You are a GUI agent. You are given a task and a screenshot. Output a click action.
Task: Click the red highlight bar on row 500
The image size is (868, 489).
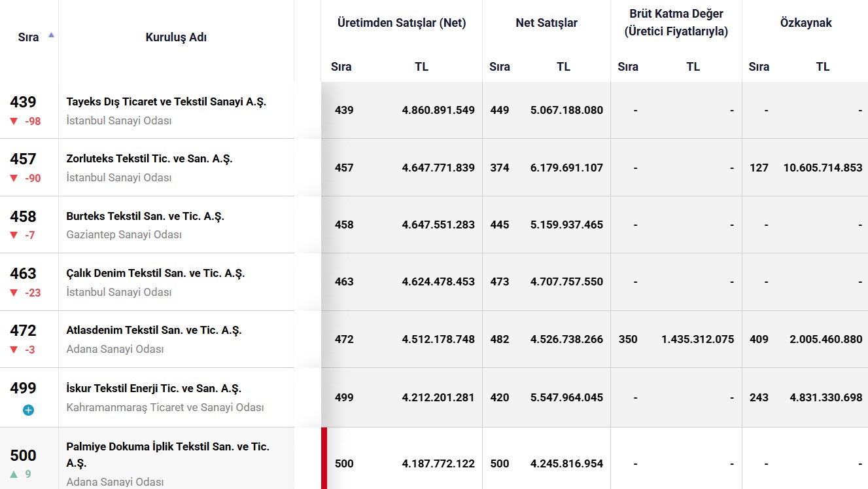(324, 458)
